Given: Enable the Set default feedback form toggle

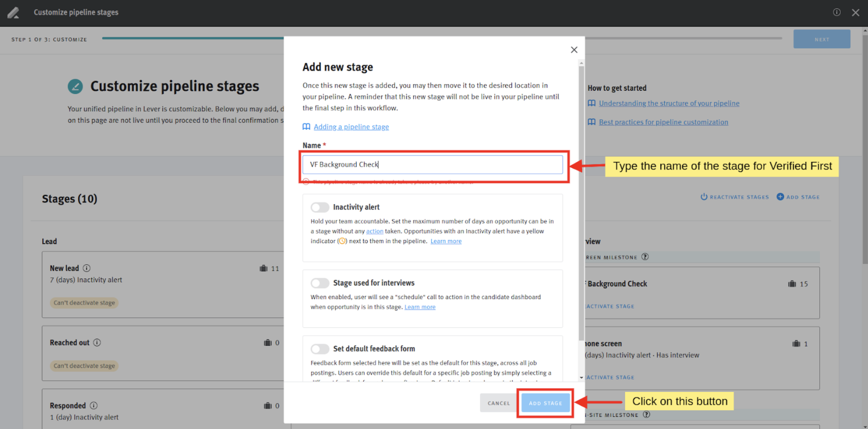Looking at the screenshot, I should point(320,349).
